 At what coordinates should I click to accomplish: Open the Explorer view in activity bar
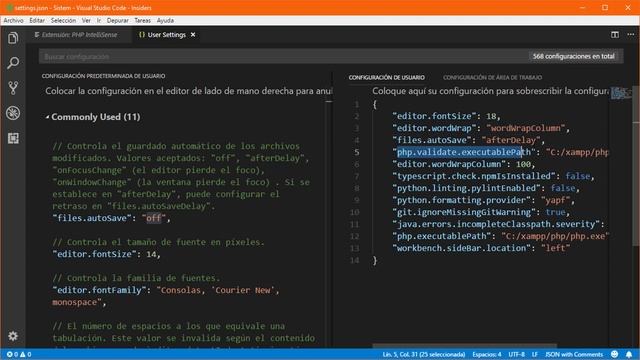click(13, 38)
